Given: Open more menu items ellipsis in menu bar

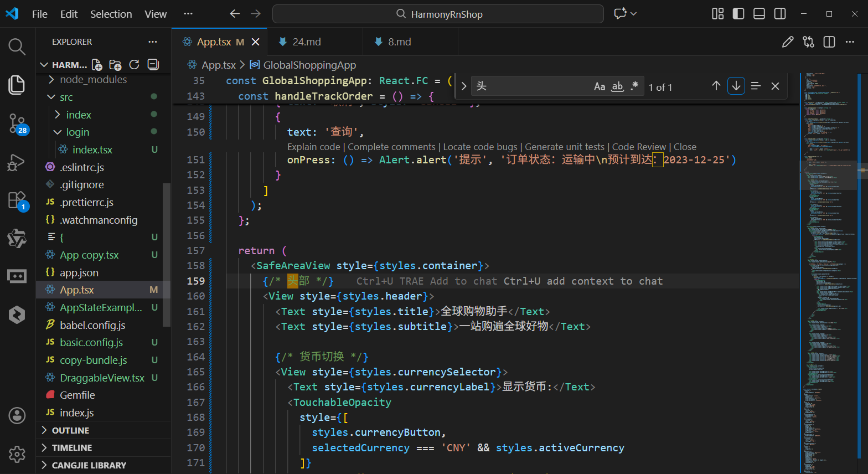Looking at the screenshot, I should click(188, 14).
